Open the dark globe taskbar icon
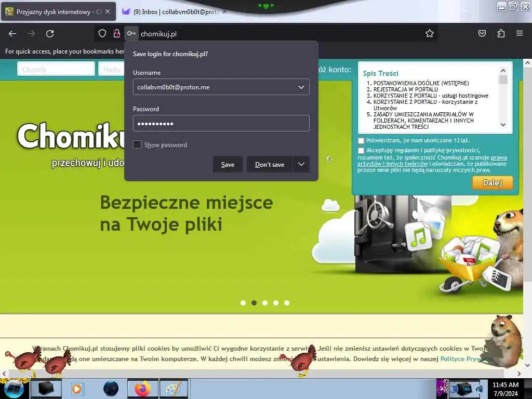 pos(111,389)
